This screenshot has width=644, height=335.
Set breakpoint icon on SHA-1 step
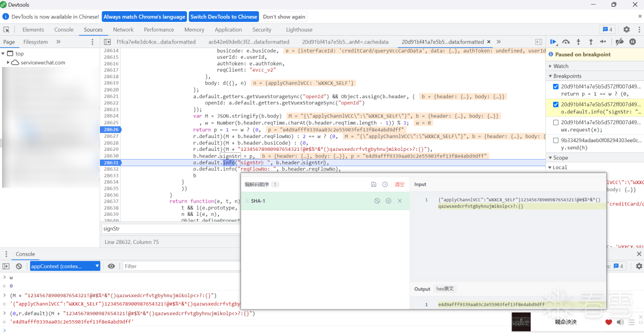coord(388,201)
